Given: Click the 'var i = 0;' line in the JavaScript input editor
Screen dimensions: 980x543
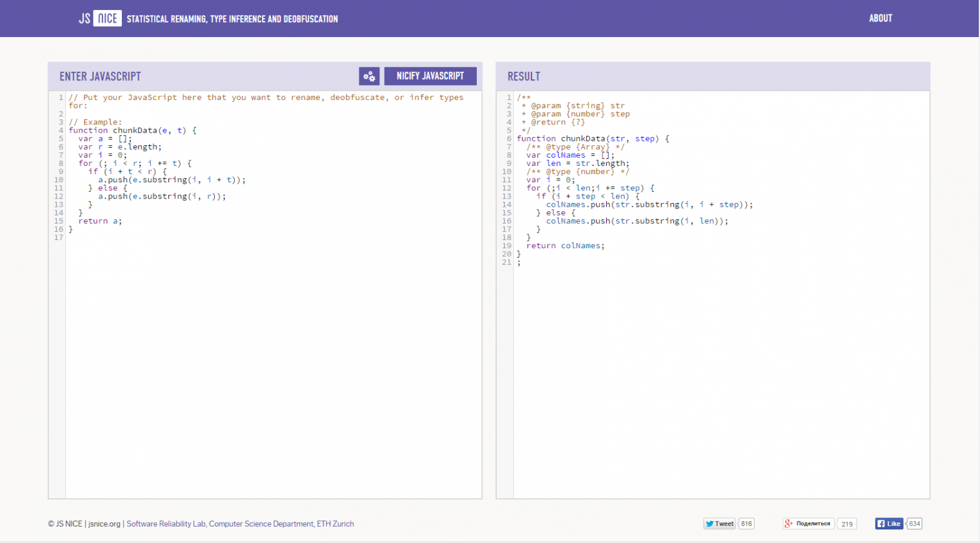Looking at the screenshot, I should (x=102, y=155).
